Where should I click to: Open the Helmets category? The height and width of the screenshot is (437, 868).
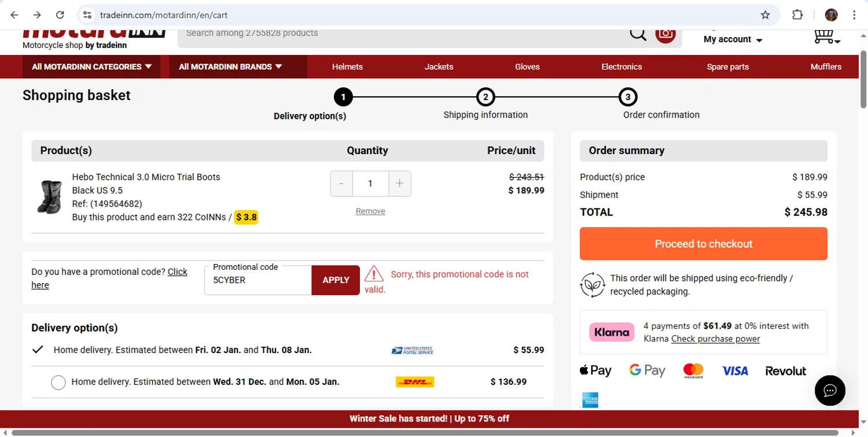(x=347, y=67)
